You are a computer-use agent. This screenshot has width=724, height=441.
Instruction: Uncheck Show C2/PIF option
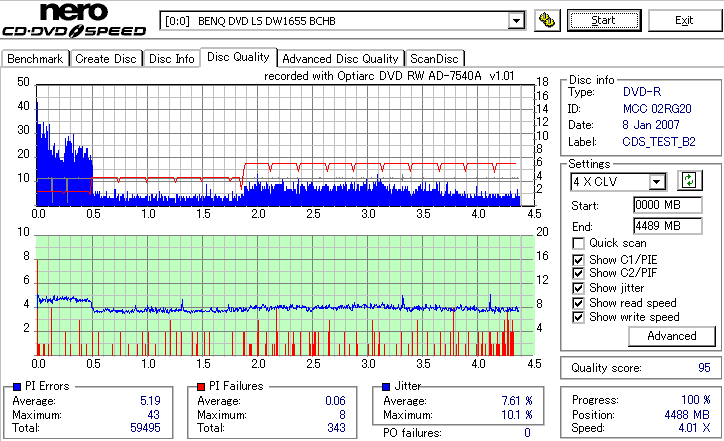click(578, 273)
